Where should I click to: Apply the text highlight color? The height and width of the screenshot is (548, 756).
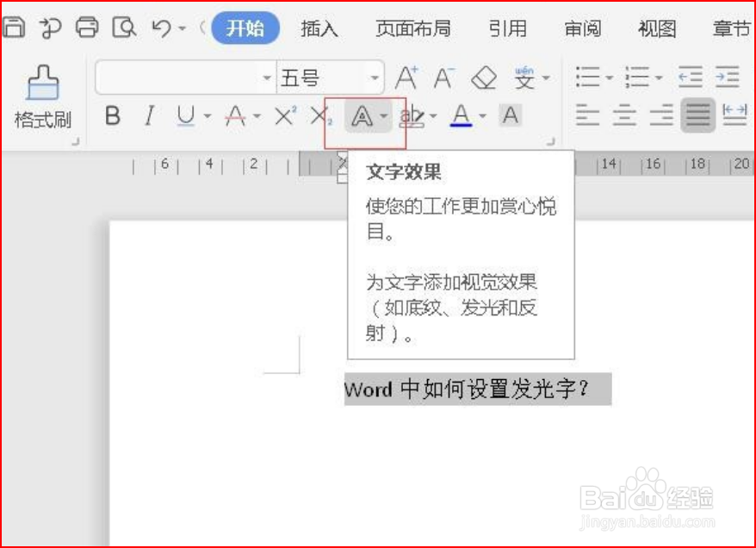[x=412, y=116]
